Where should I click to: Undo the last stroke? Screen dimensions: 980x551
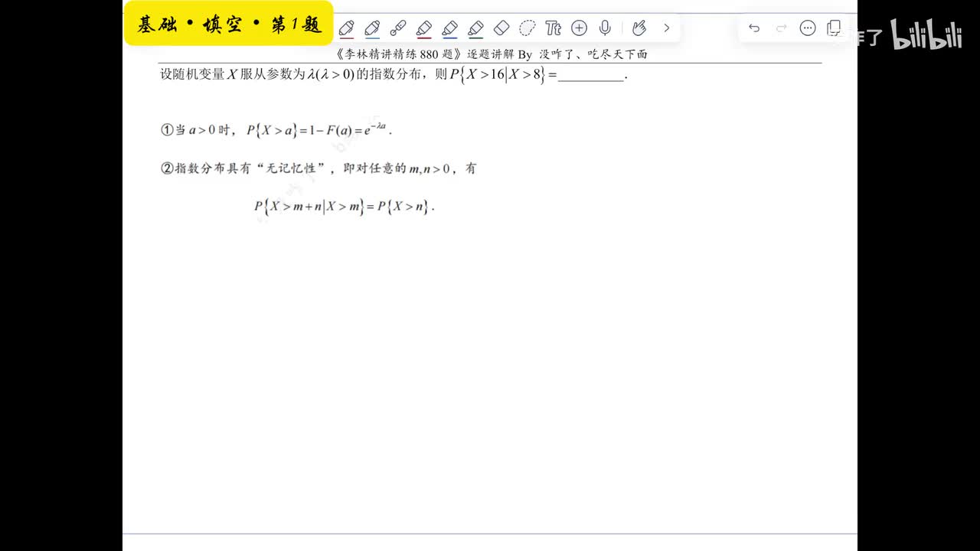[754, 28]
